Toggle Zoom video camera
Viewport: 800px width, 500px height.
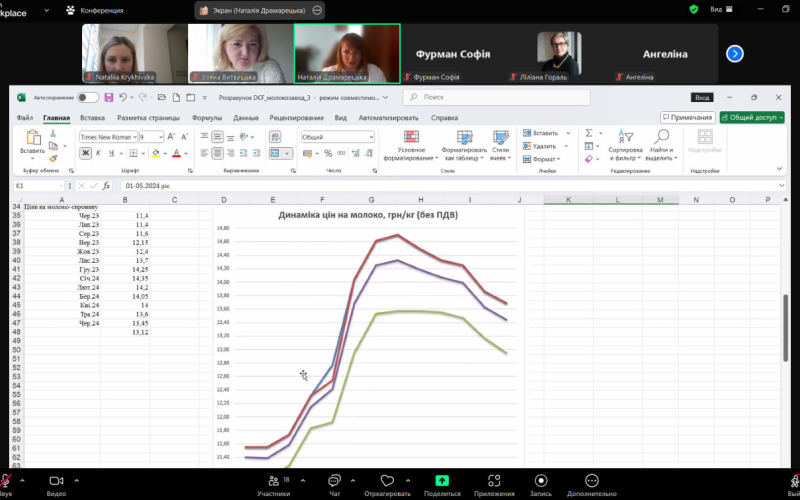coord(56,481)
